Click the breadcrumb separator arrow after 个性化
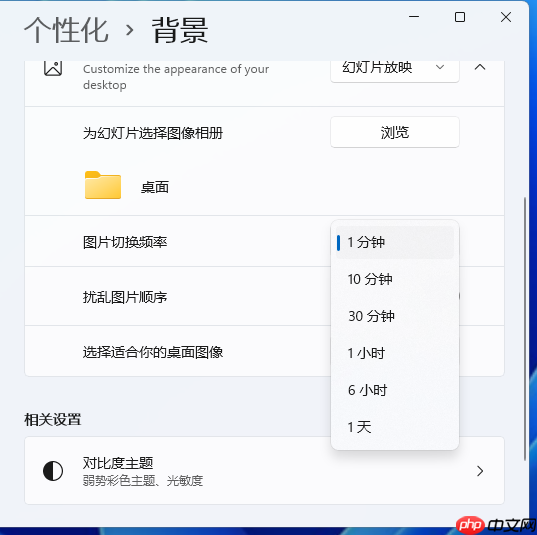This screenshot has width=537, height=535. tap(129, 30)
